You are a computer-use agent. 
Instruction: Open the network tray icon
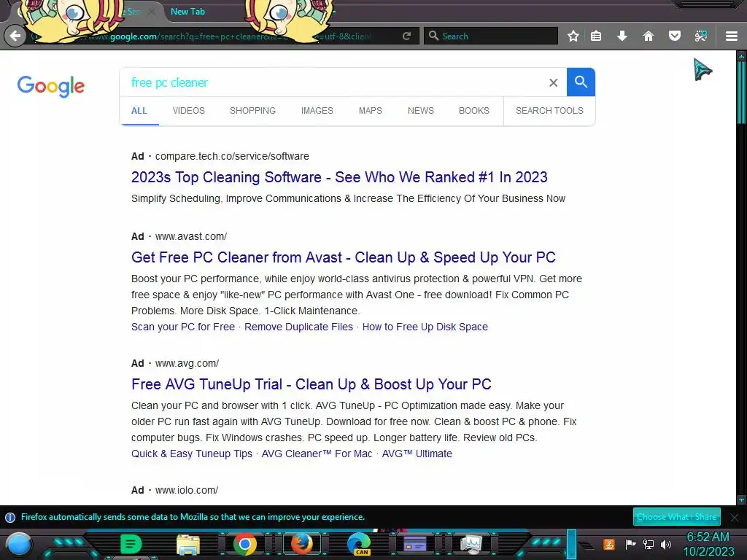click(x=649, y=544)
